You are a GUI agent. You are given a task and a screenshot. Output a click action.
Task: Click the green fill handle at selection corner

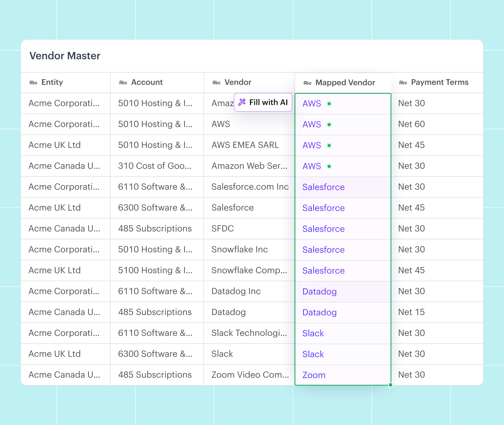tap(390, 385)
